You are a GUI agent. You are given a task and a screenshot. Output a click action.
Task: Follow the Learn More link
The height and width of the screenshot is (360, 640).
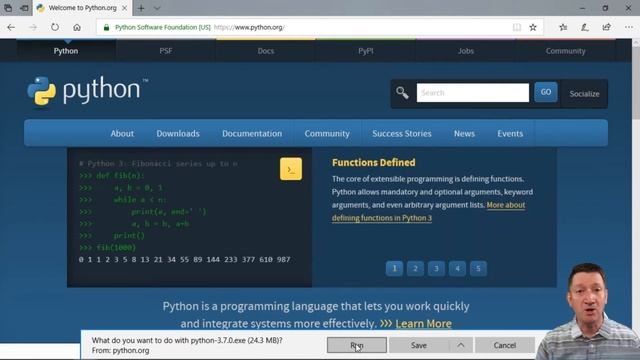point(423,323)
